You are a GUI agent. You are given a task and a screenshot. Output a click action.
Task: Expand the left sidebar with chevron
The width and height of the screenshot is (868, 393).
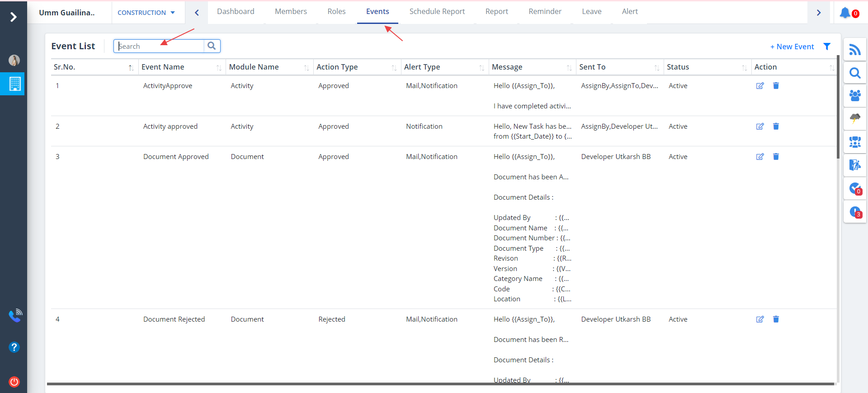(14, 17)
